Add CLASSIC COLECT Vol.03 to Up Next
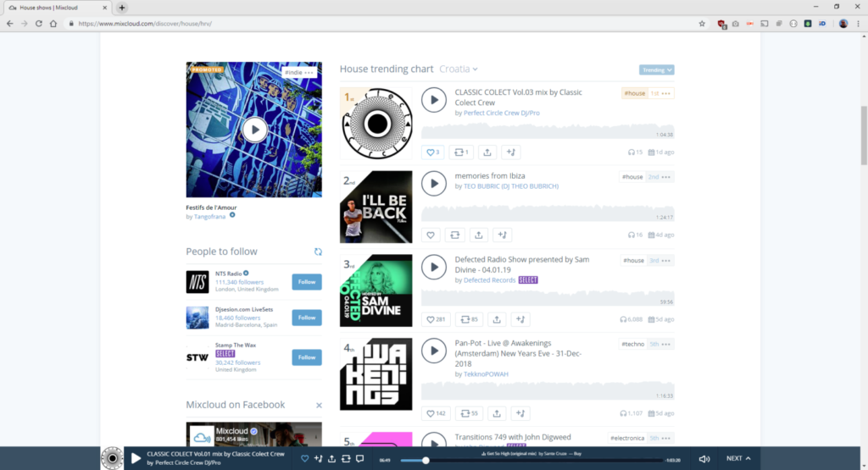Screen dimensions: 868x470 tap(511, 152)
